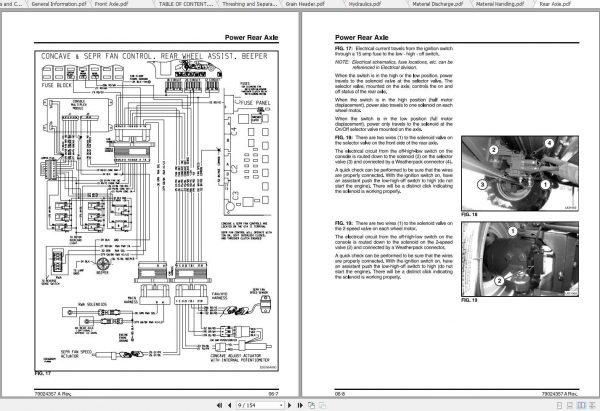Click the paragraph starting 'FIG. 18: There are'
The width and height of the screenshot is (600, 411).
tap(394, 140)
